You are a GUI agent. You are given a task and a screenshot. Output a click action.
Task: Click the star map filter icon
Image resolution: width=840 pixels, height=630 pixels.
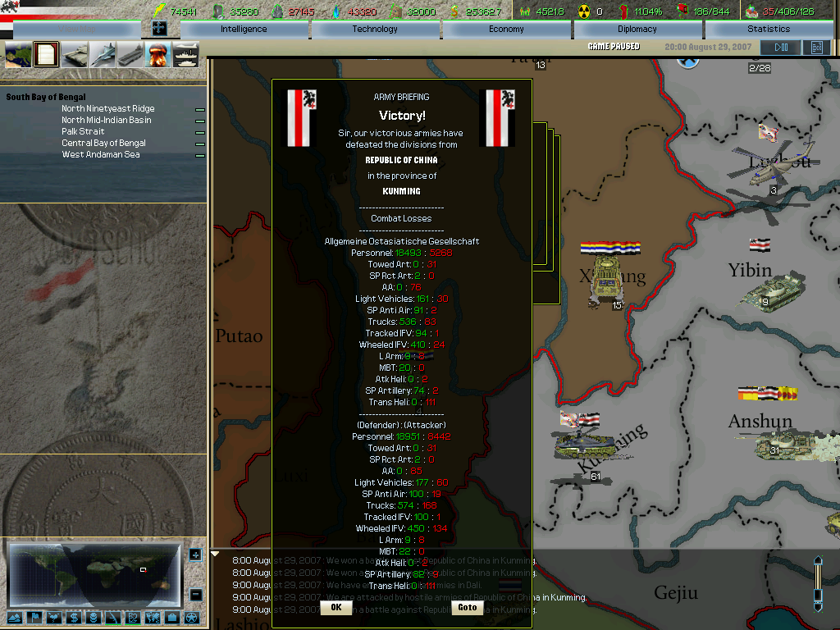tap(191, 617)
